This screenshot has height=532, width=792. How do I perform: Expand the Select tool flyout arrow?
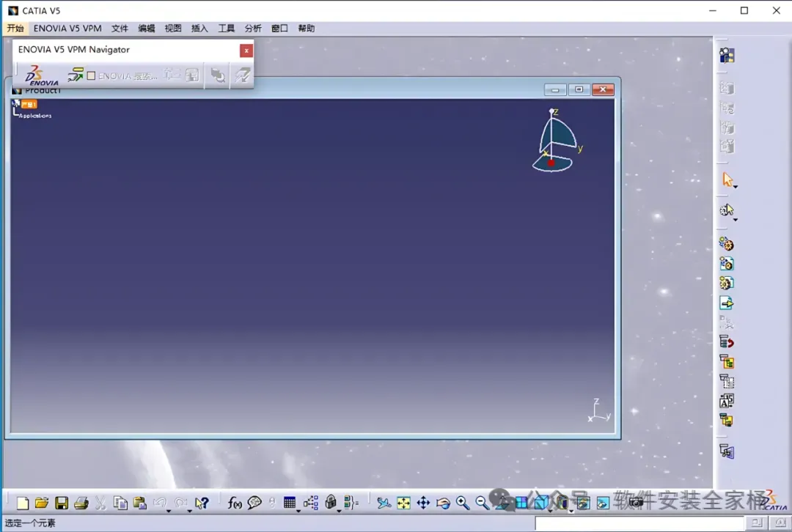click(736, 187)
